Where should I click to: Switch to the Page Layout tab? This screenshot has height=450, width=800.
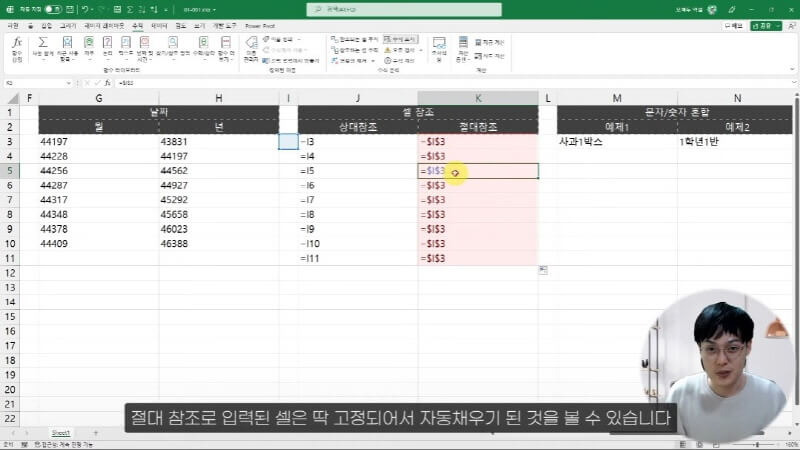[x=104, y=26]
